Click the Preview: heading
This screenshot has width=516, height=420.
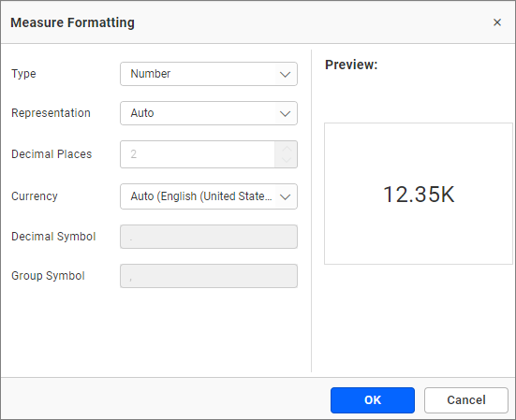tap(351, 65)
